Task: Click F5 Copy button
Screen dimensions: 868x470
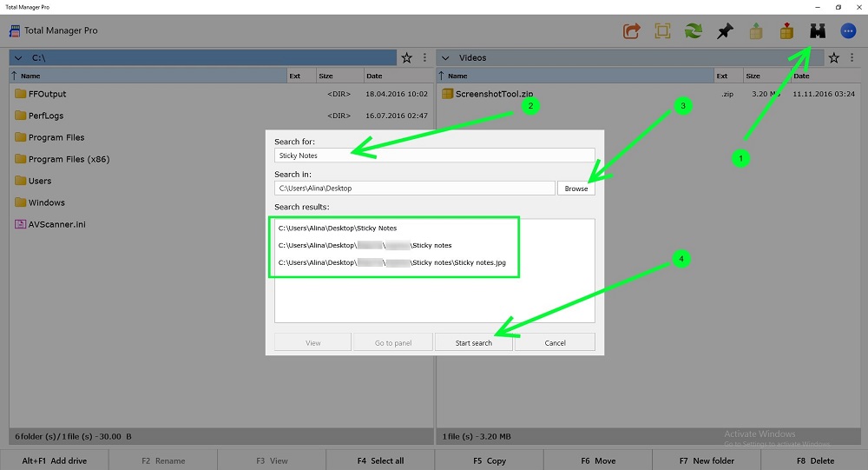Action: coord(490,460)
